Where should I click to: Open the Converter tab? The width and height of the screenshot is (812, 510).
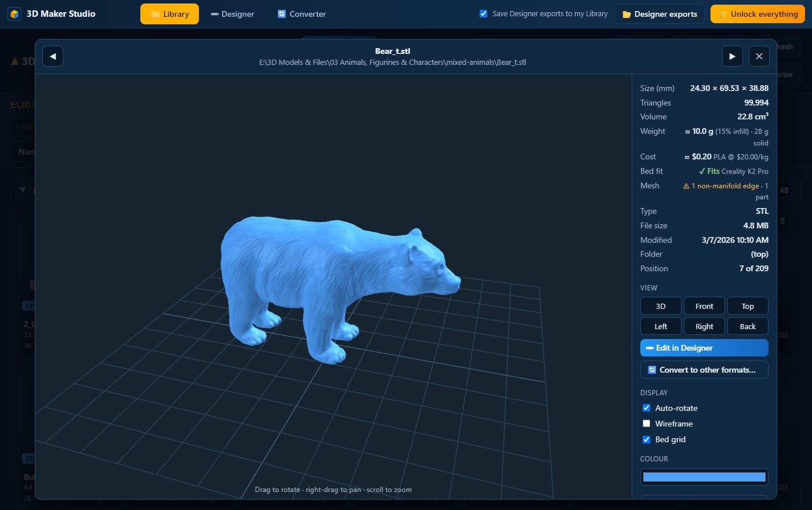[x=302, y=14]
